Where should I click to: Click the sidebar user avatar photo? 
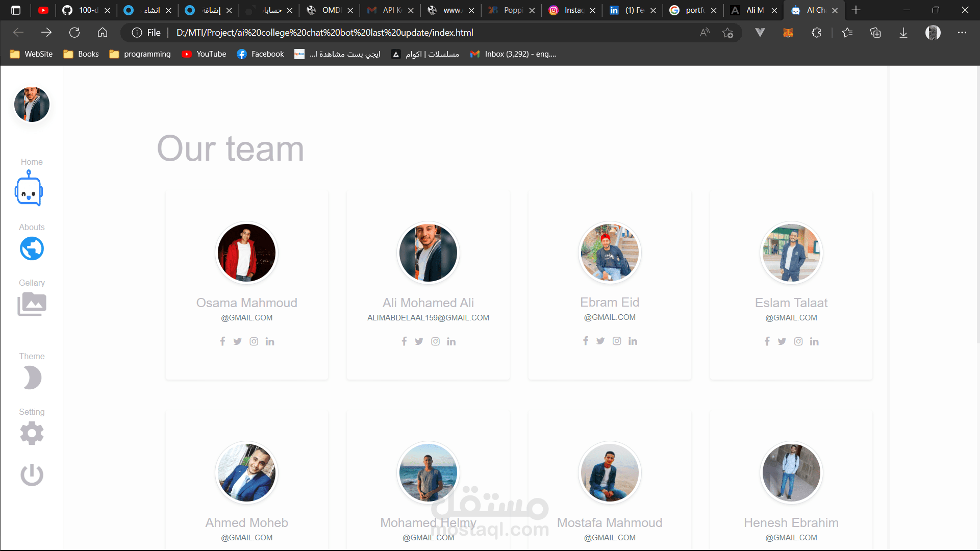point(32,105)
